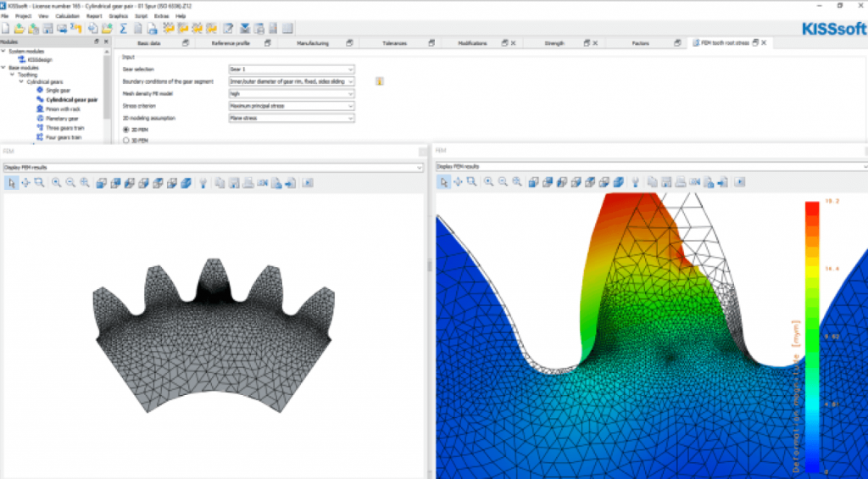Open the File menu

point(4,16)
